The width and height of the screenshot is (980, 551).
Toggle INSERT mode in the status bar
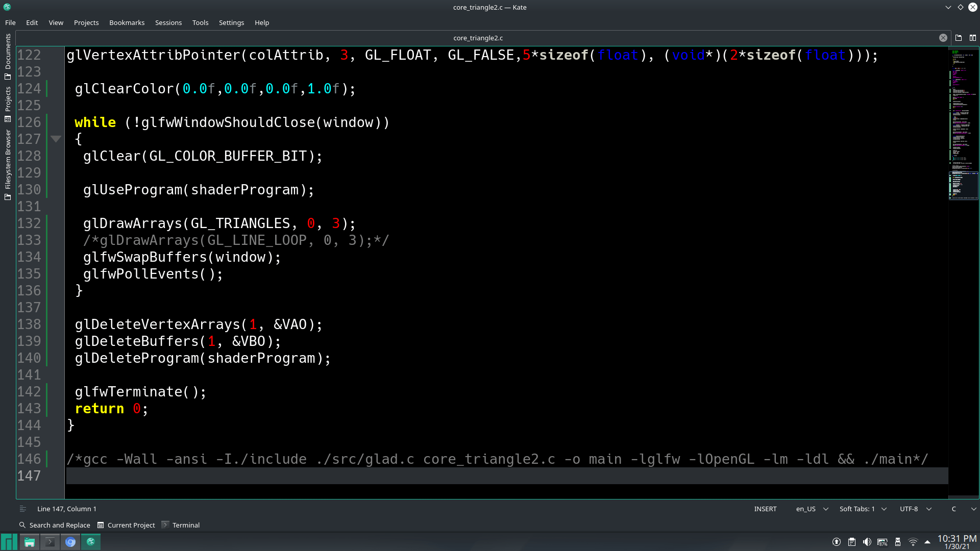766,509
